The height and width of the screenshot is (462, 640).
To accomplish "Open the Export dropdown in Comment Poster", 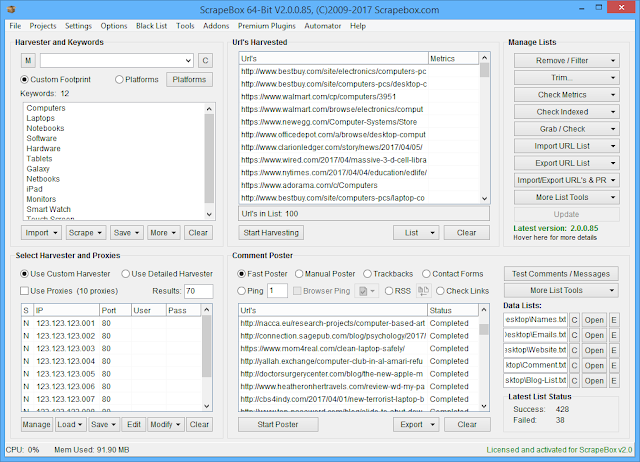I will coord(416,424).
